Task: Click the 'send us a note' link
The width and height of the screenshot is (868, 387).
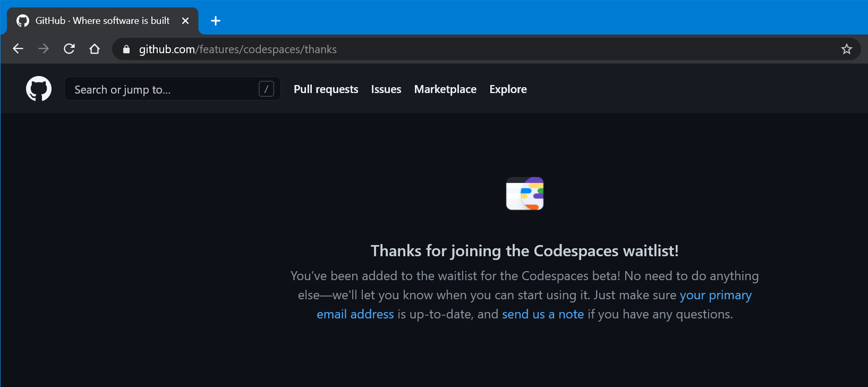Action: coord(543,314)
